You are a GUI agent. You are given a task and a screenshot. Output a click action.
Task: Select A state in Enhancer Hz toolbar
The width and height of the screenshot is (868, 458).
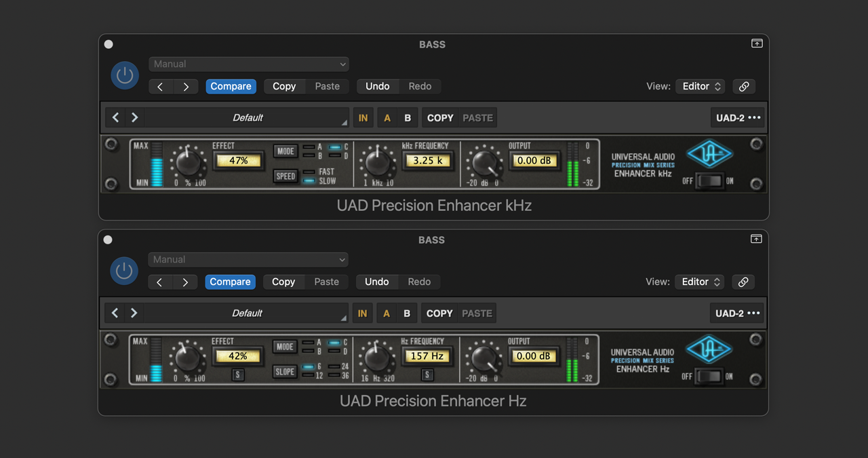(x=387, y=313)
